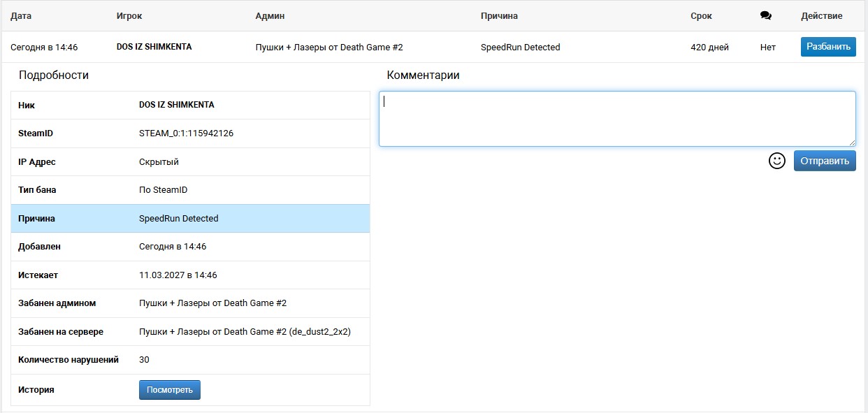Send the comment with Отправить
This screenshot has width=868, height=413.
tap(824, 161)
